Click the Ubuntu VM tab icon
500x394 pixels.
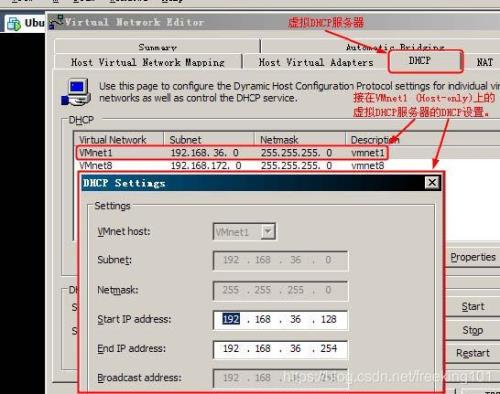click(14, 24)
